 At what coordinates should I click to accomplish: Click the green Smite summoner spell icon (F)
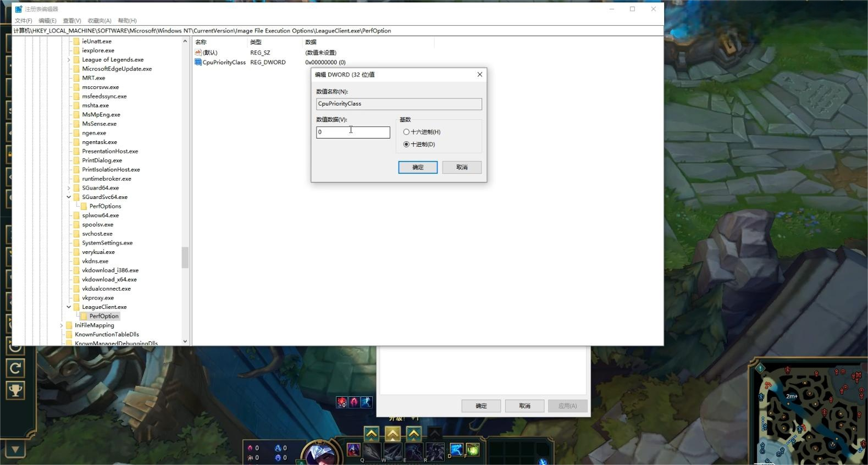pos(472,450)
